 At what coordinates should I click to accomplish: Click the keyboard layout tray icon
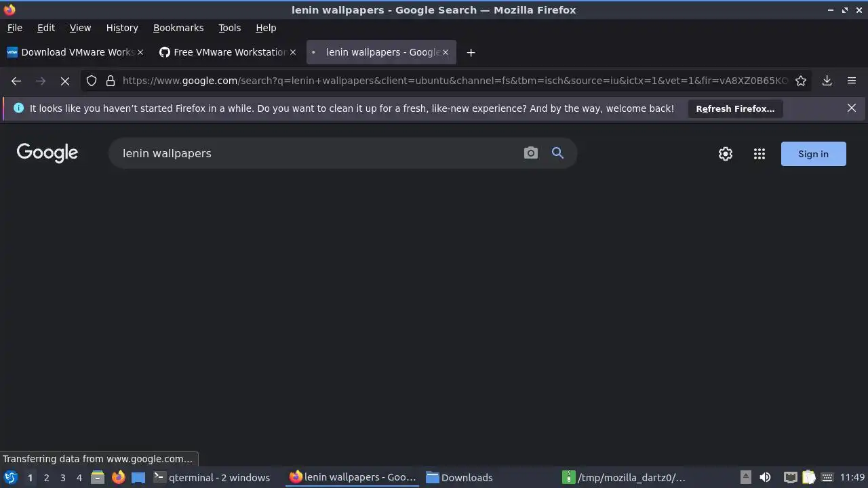click(x=827, y=477)
